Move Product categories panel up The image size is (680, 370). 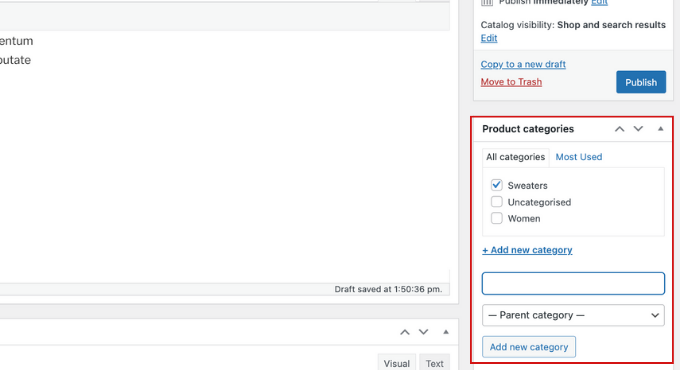pyautogui.click(x=619, y=129)
